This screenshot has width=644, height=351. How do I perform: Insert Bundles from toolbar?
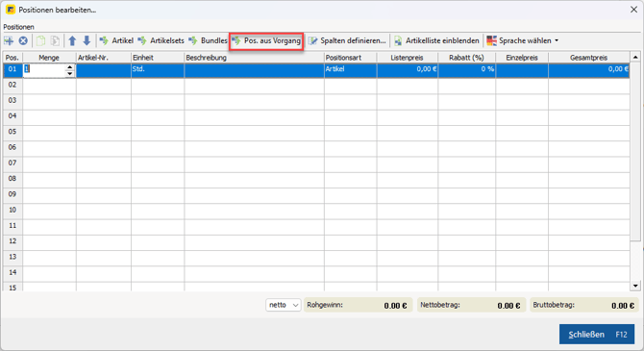208,40
